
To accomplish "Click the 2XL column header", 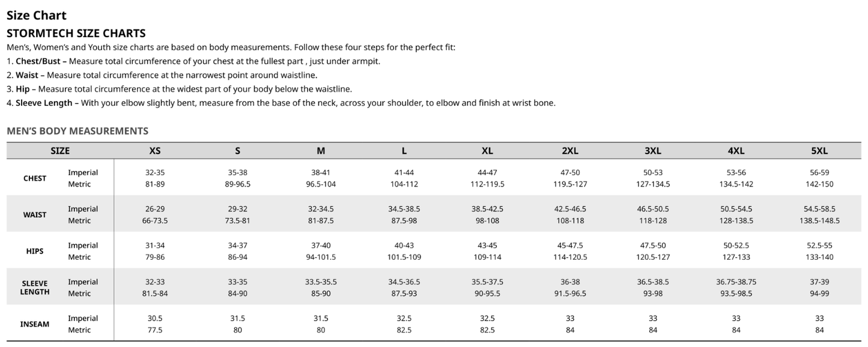I will click(570, 151).
